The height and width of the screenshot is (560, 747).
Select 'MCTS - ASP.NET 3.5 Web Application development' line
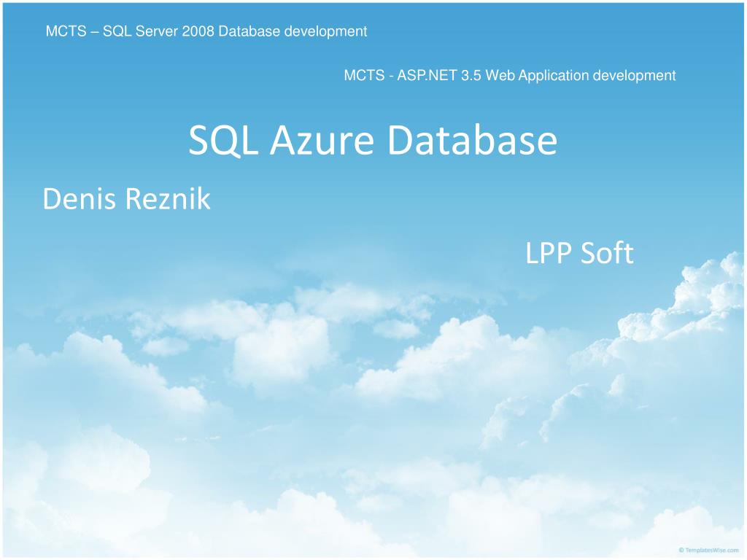point(510,75)
